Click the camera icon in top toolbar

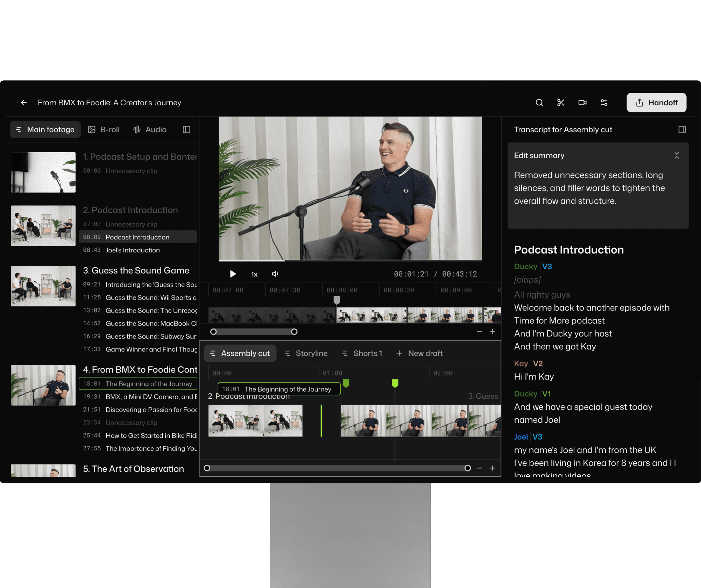582,103
